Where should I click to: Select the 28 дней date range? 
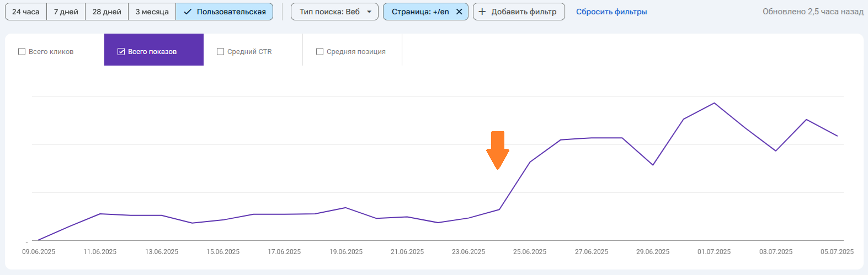click(x=107, y=12)
